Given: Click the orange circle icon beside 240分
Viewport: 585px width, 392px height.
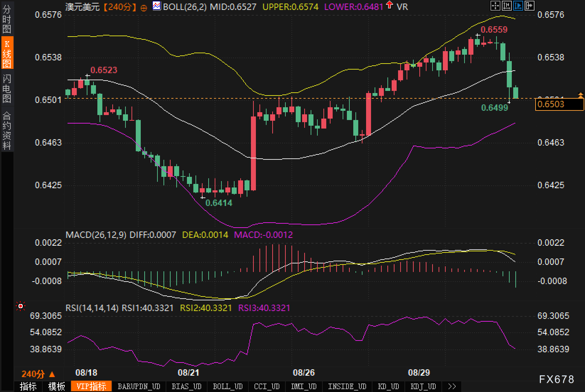Looking at the screenshot, I should (144, 7).
